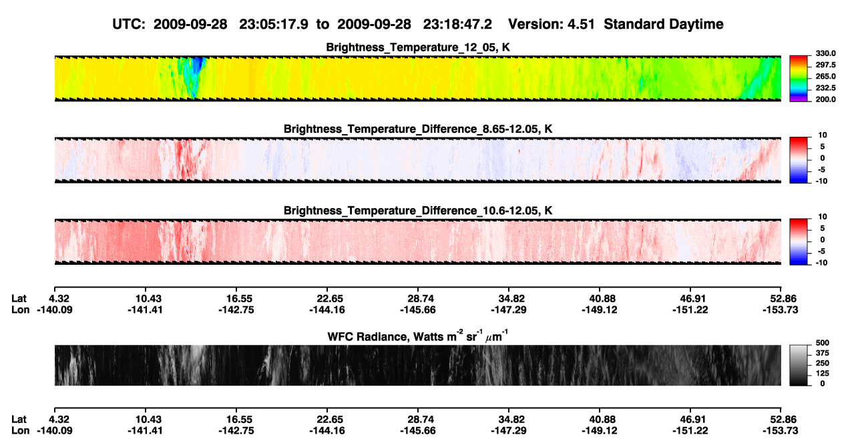Click the -10 label on 10.6-12.05 colorbar
Viewport: 868px width, 445px height.
point(821,263)
